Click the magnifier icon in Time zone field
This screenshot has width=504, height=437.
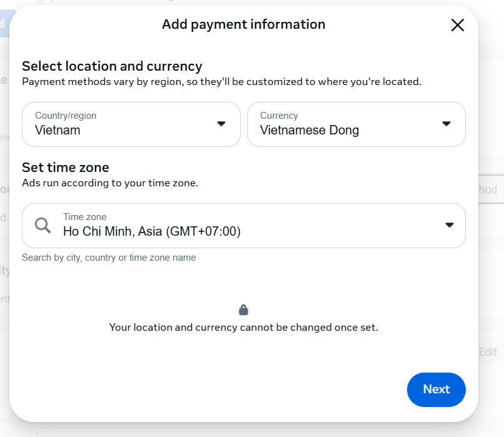click(43, 225)
